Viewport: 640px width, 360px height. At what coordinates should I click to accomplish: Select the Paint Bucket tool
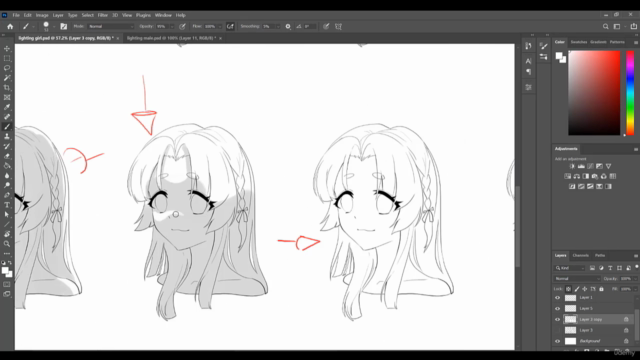(x=7, y=166)
